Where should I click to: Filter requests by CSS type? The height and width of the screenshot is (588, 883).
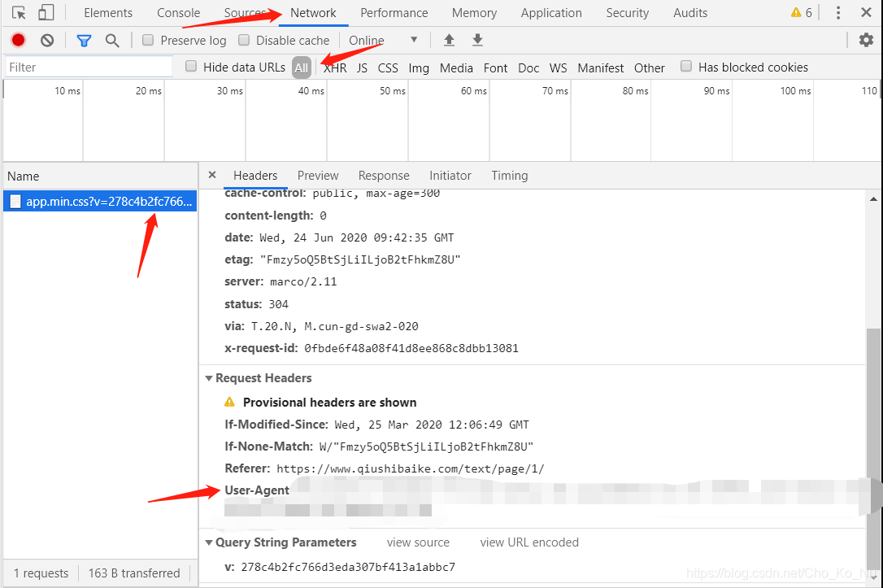[x=388, y=68]
